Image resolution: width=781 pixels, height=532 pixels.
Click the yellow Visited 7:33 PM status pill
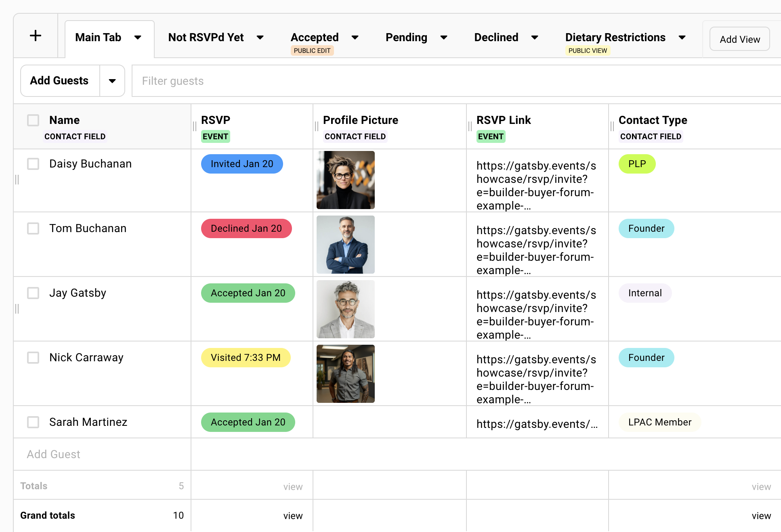point(245,358)
